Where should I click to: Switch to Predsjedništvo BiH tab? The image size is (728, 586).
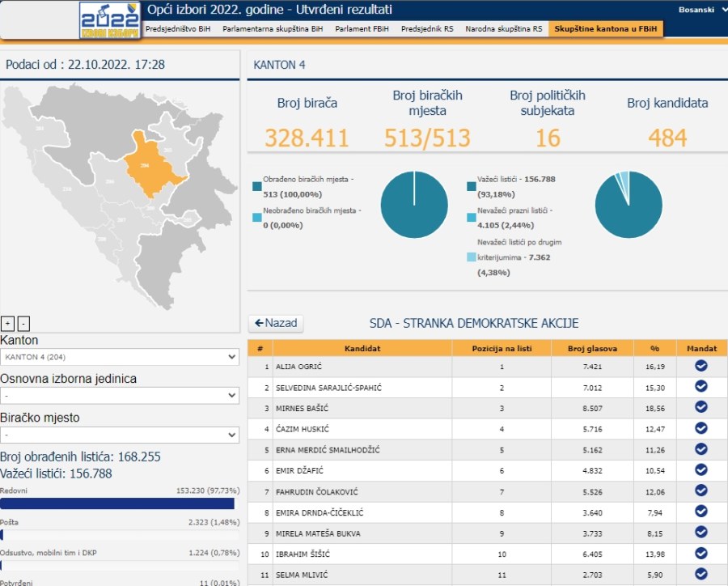point(176,28)
